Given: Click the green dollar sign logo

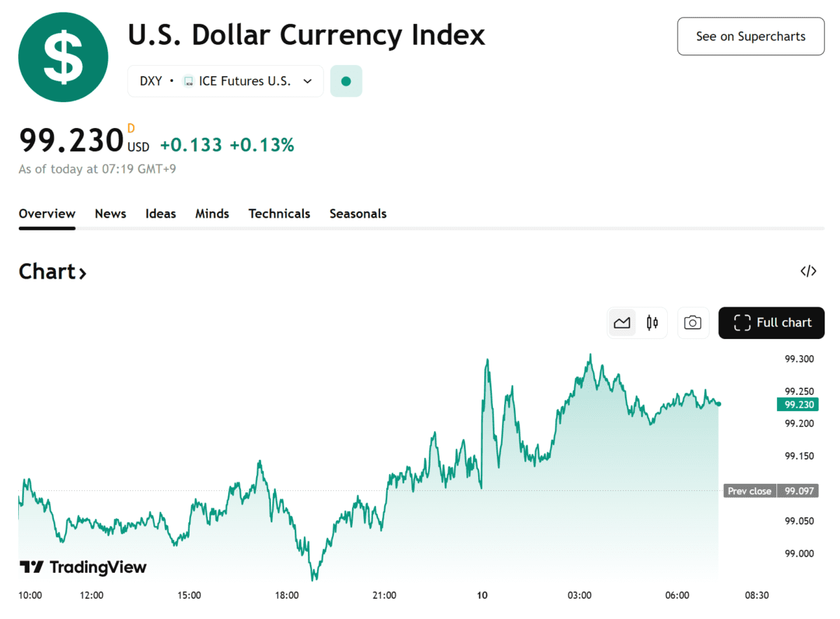Looking at the screenshot, I should click(x=63, y=57).
